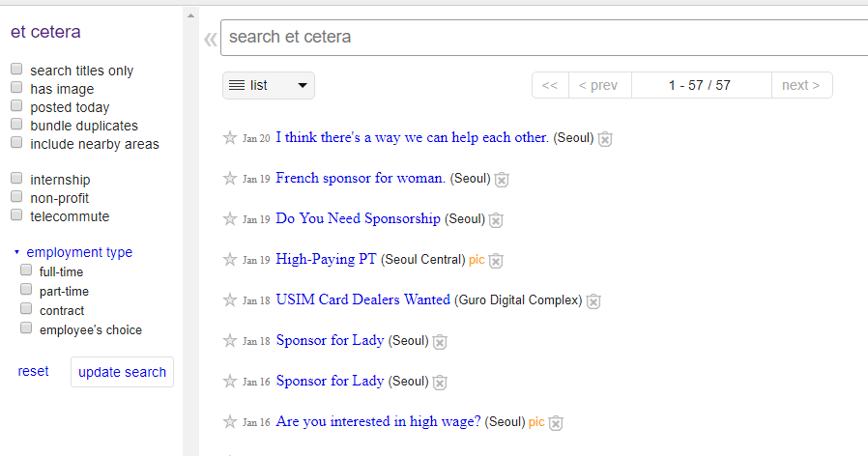Check the 'has image' filter

tap(16, 88)
